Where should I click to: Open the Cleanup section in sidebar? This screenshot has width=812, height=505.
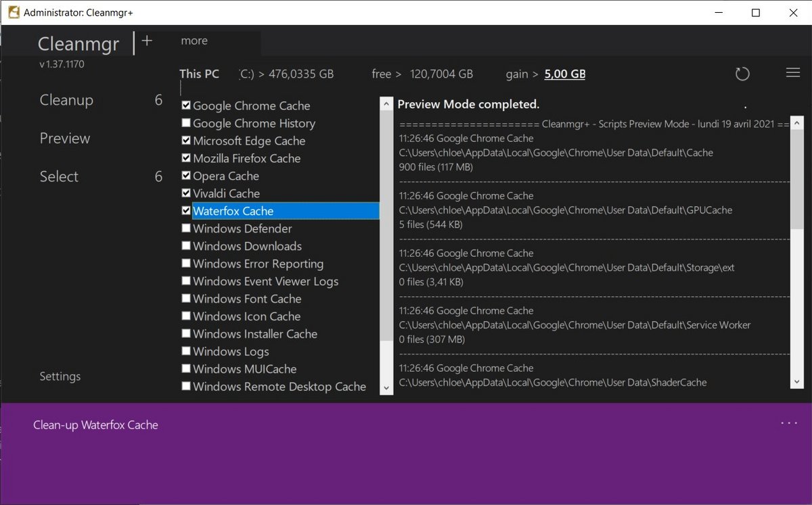(66, 100)
